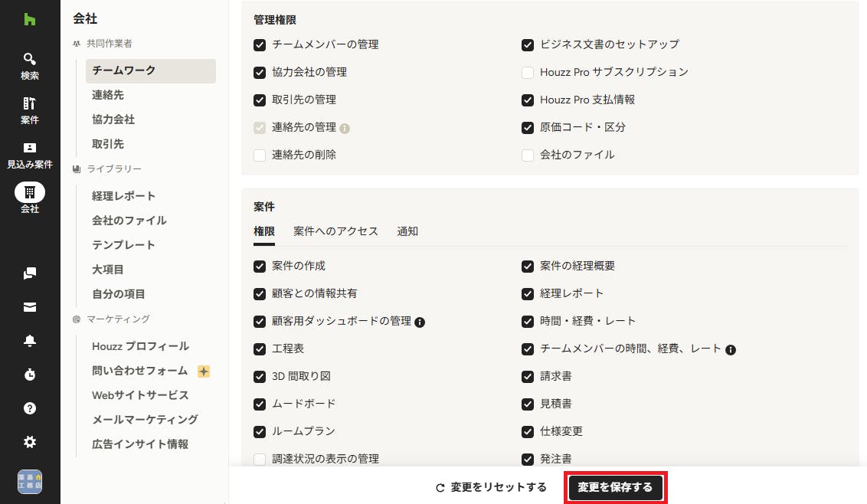Open the chat messages icon in sidebar

click(x=30, y=273)
